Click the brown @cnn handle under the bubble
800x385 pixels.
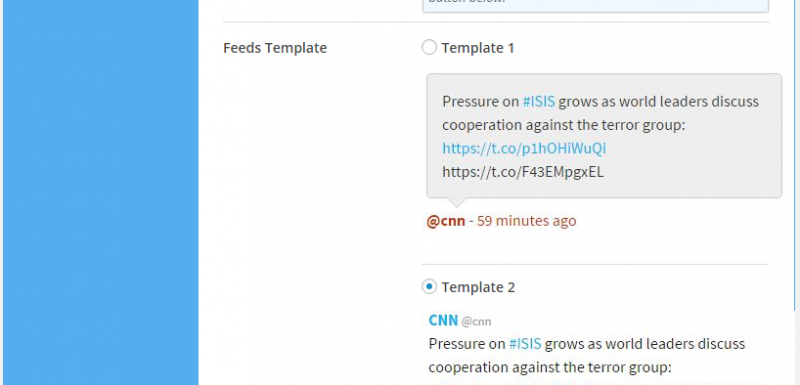click(446, 221)
